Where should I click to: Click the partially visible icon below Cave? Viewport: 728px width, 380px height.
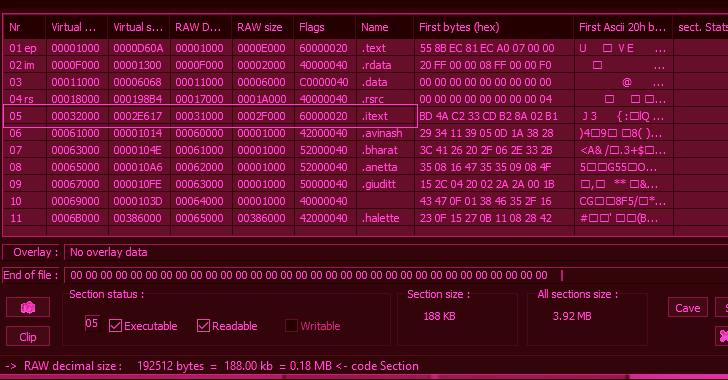[x=722, y=335]
